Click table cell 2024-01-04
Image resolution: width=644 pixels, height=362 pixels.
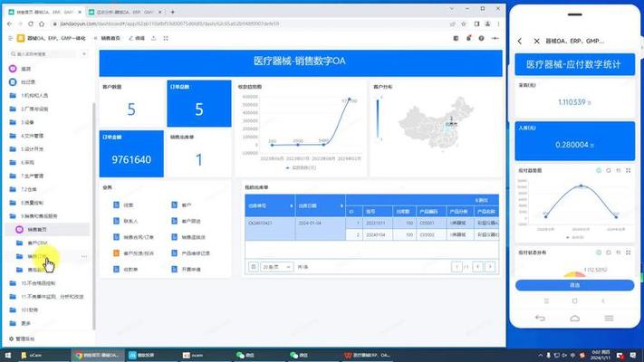pyautogui.click(x=320, y=229)
